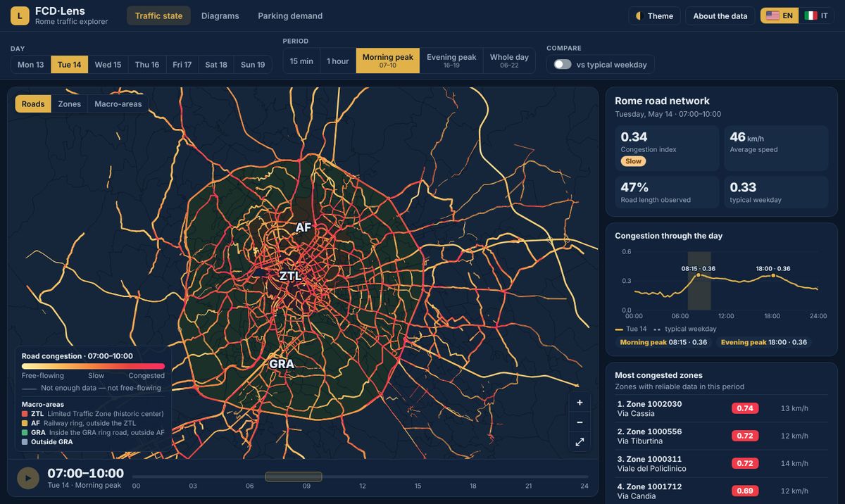
Task: Expand the map to fullscreen
Action: pos(580,442)
